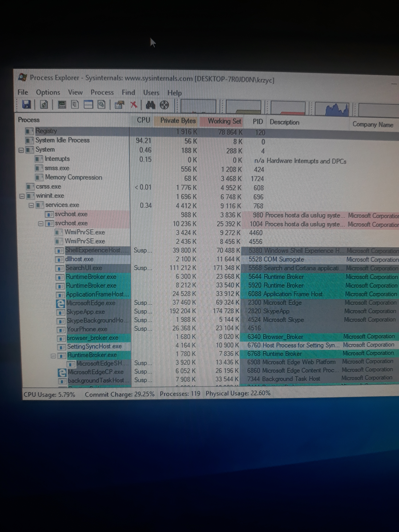Image resolution: width=399 pixels, height=532 pixels.
Task: Open the Find menu
Action: pyautogui.click(x=128, y=93)
